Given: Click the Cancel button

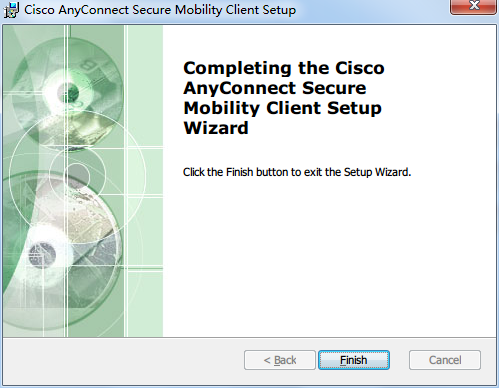Looking at the screenshot, I should tap(445, 360).
